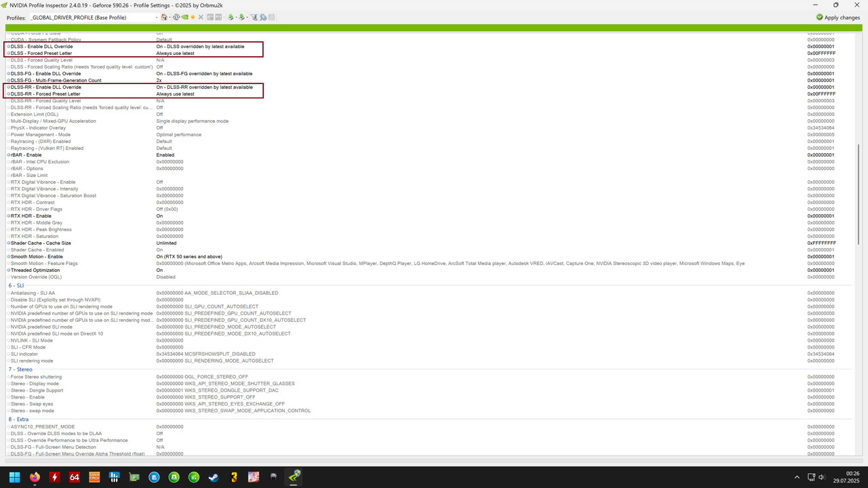
Task: Click the Apply changes button
Action: (838, 17)
